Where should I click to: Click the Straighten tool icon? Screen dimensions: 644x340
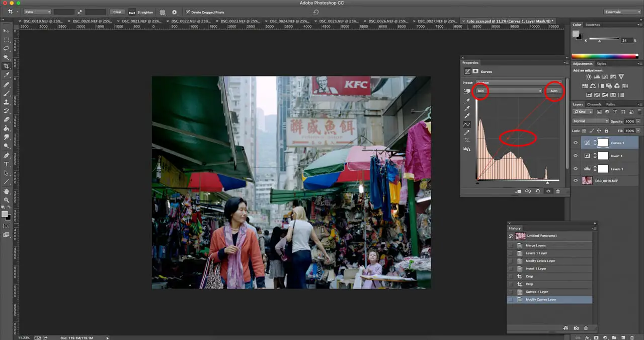(x=132, y=12)
